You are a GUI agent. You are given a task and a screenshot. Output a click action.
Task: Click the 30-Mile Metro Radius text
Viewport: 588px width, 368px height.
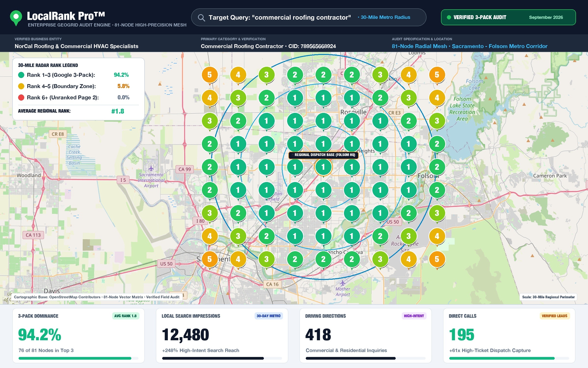tap(385, 17)
